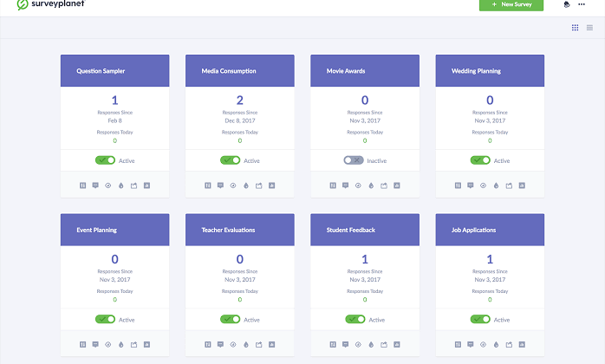Click eye preview icon on Movie Awards
The image size is (605, 364).
[358, 185]
